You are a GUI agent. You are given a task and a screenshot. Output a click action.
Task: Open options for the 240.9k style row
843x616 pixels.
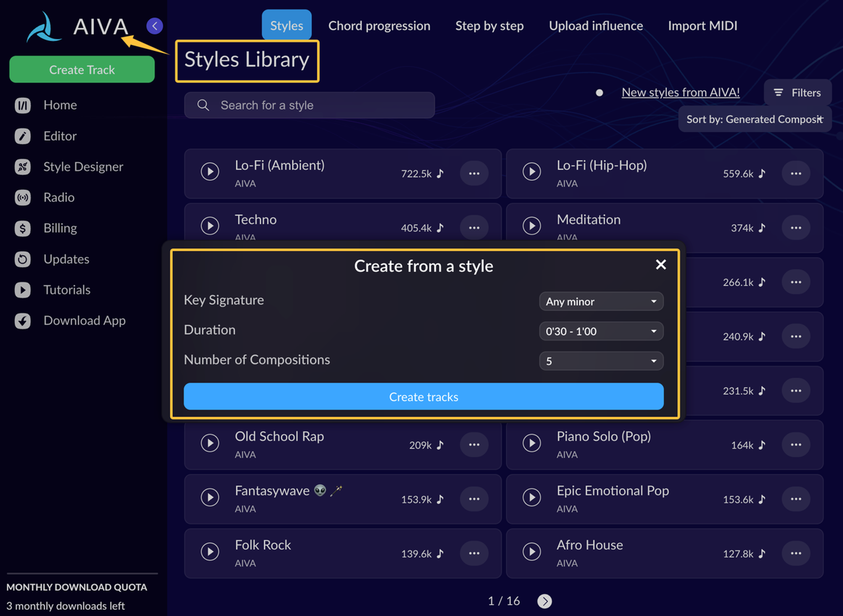(796, 336)
